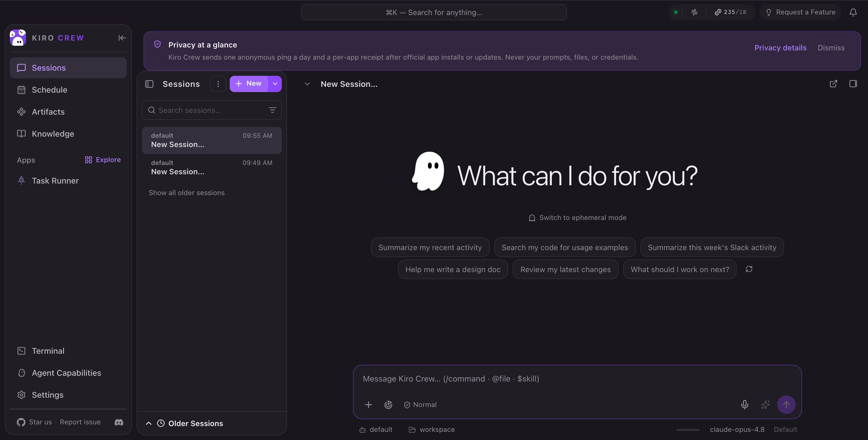The height and width of the screenshot is (440, 868).
Task: Open Agent Capabilities
Action: [x=68, y=373]
